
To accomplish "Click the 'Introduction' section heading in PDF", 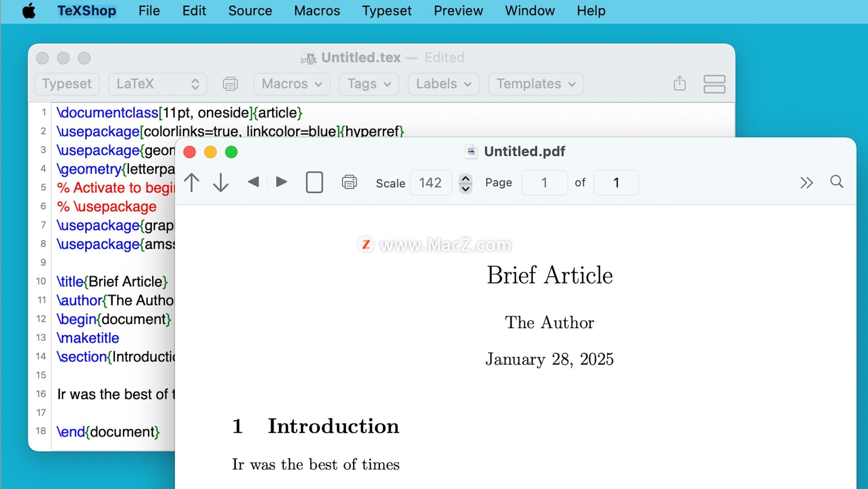I will tap(333, 426).
